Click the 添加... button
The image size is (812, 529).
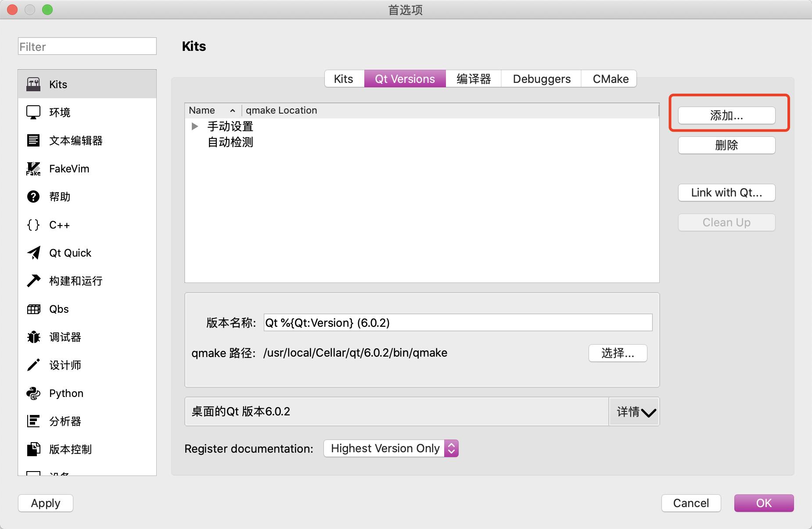tap(727, 116)
